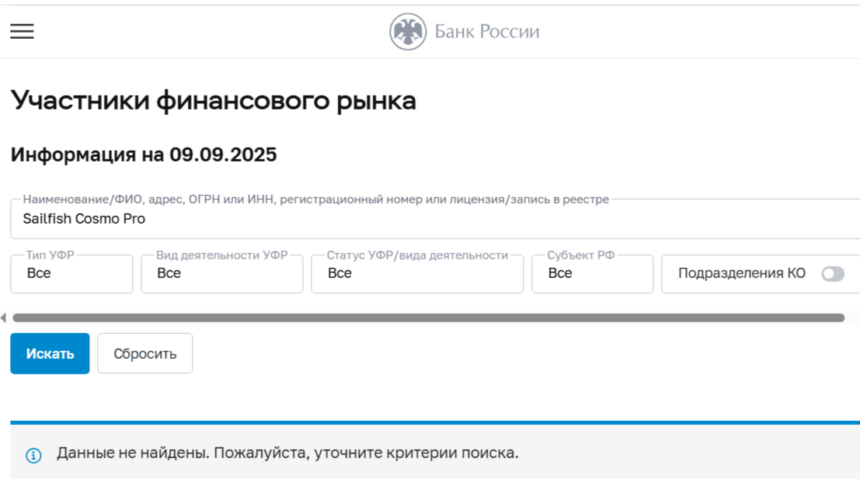Screen dimensions: 860x504
Task: Click the Сбросить reset button
Action: coord(144,353)
